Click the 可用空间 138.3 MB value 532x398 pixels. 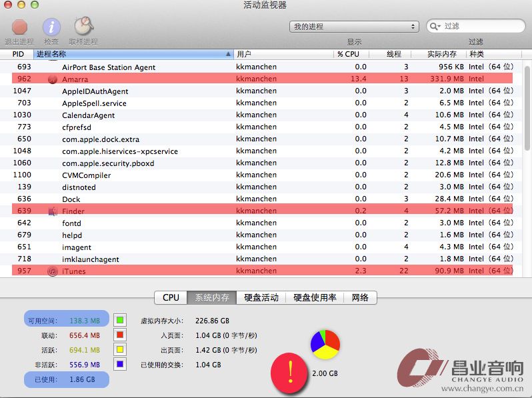point(85,321)
